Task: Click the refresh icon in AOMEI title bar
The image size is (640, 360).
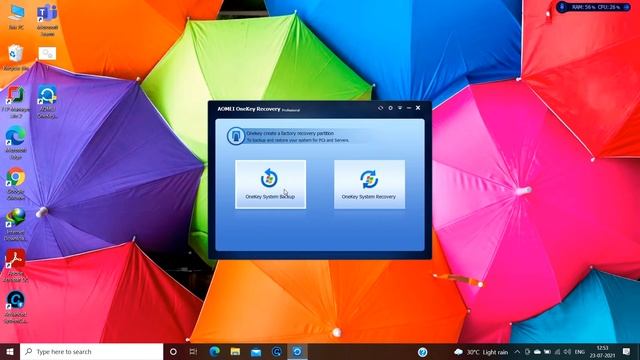Action: 380,108
